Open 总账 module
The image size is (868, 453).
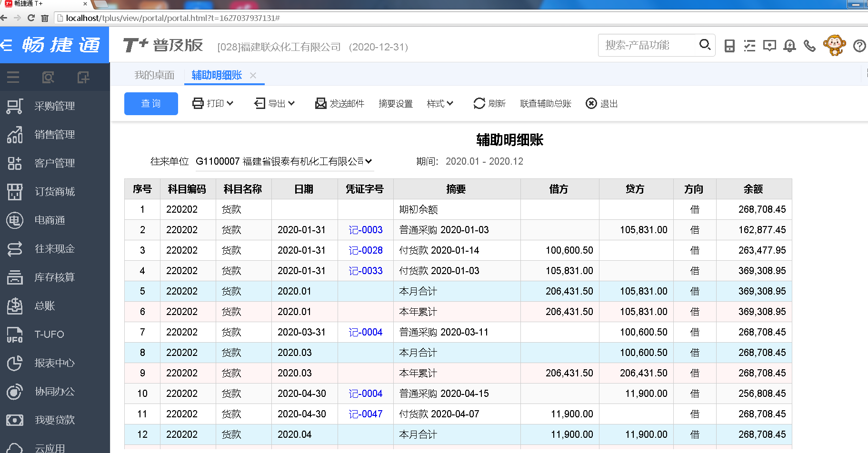pos(55,306)
